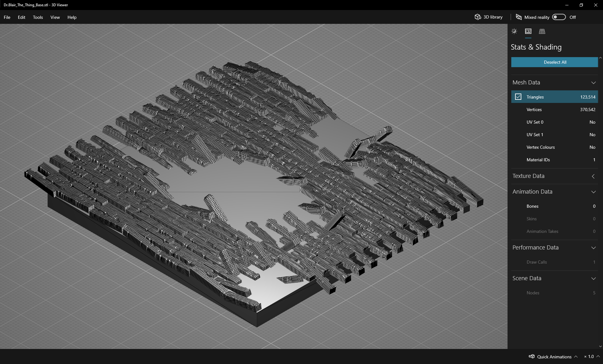Expand animation speed multiplier arrow

click(598, 356)
